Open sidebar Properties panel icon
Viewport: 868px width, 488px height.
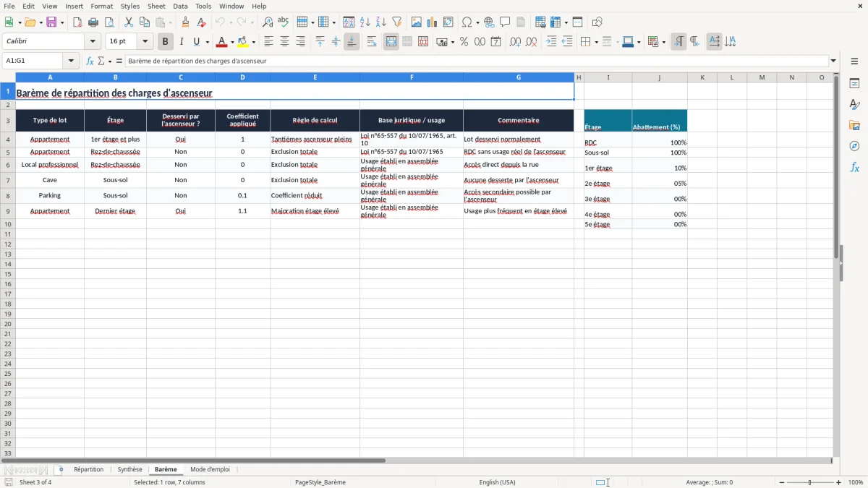854,84
